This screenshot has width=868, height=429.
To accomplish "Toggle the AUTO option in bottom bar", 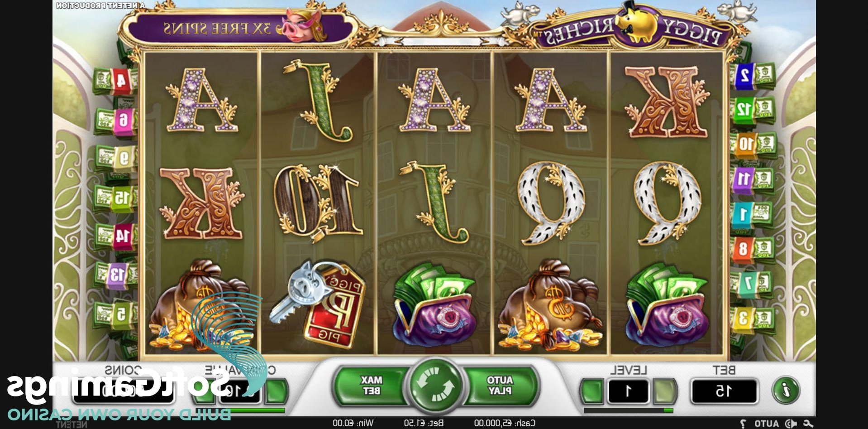I will (x=767, y=424).
